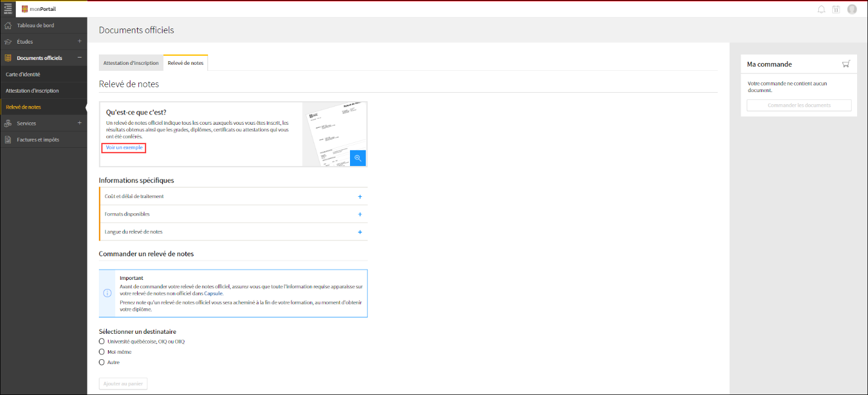Select Université québécoise recipient option

click(x=102, y=342)
